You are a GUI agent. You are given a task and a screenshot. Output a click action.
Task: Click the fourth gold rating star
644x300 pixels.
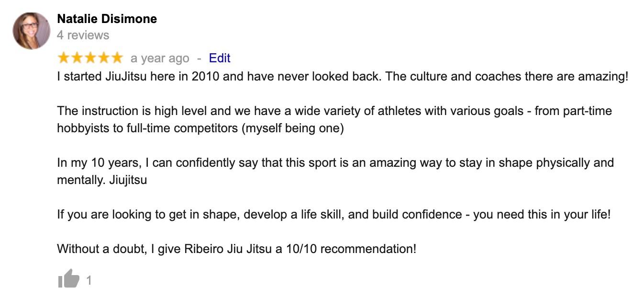point(104,58)
